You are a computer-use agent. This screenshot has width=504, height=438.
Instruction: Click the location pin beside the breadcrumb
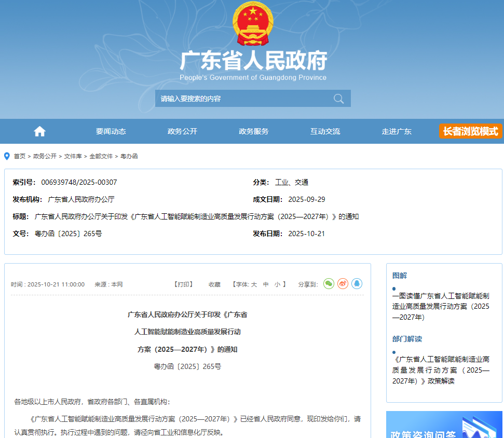tap(7, 156)
